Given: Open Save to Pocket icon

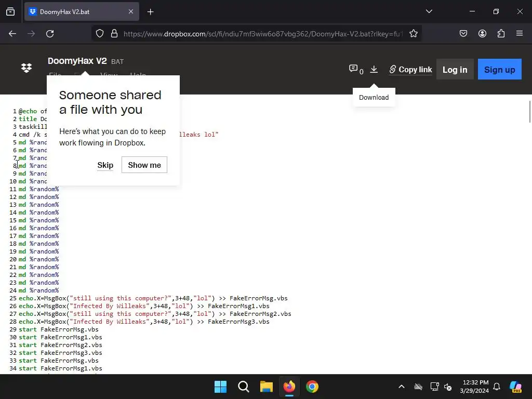Looking at the screenshot, I should tap(463, 33).
